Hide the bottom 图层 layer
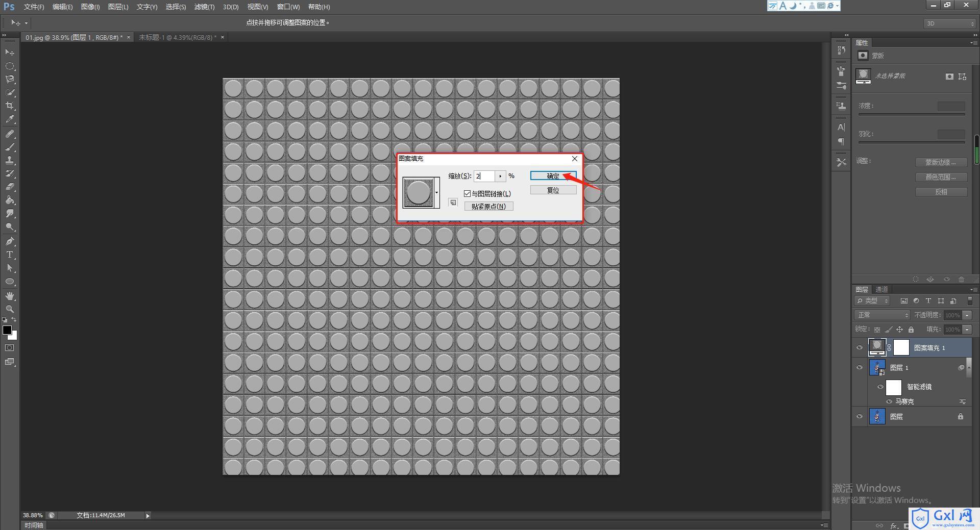This screenshot has height=530, width=980. point(860,416)
